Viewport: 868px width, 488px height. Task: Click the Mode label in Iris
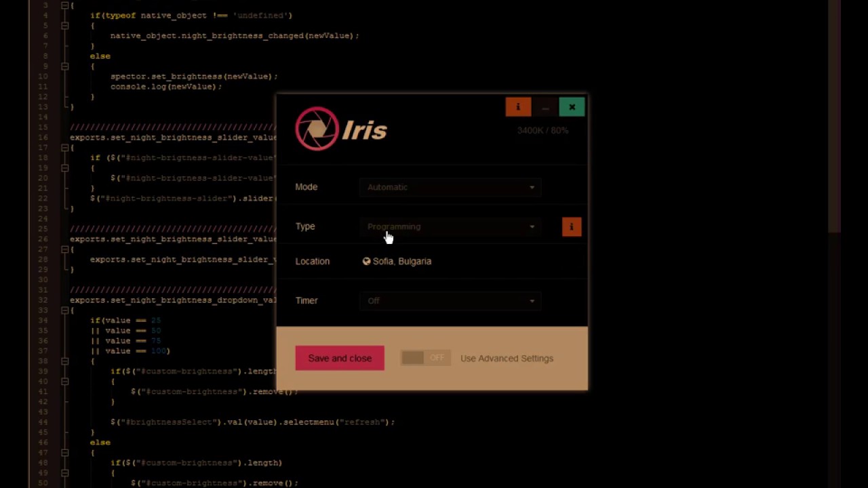pyautogui.click(x=307, y=187)
